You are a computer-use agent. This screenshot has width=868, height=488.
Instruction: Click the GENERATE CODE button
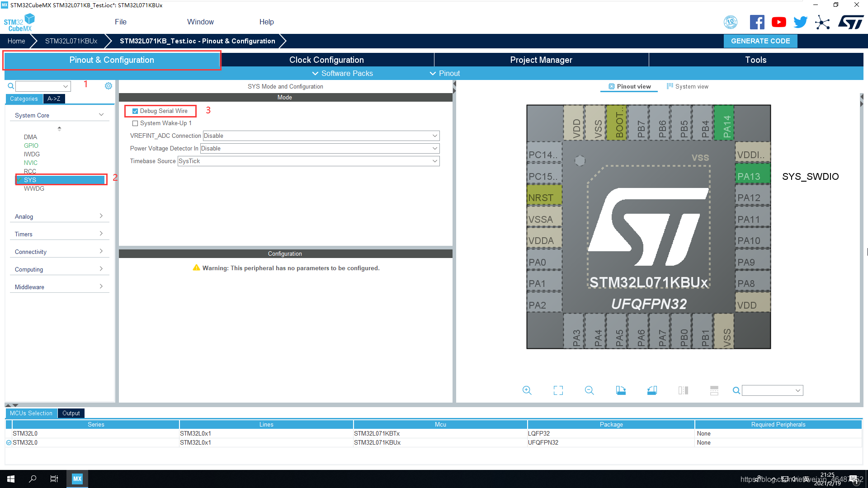click(760, 41)
